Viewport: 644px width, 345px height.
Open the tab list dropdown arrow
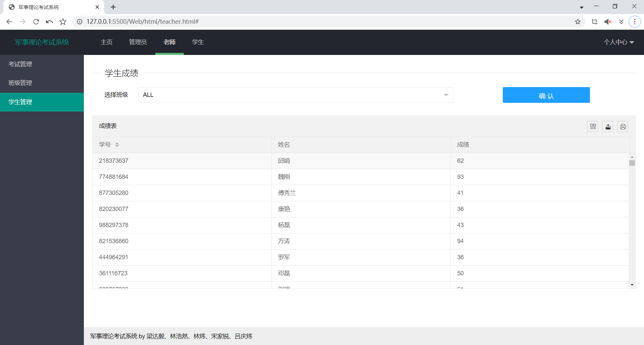(582, 7)
